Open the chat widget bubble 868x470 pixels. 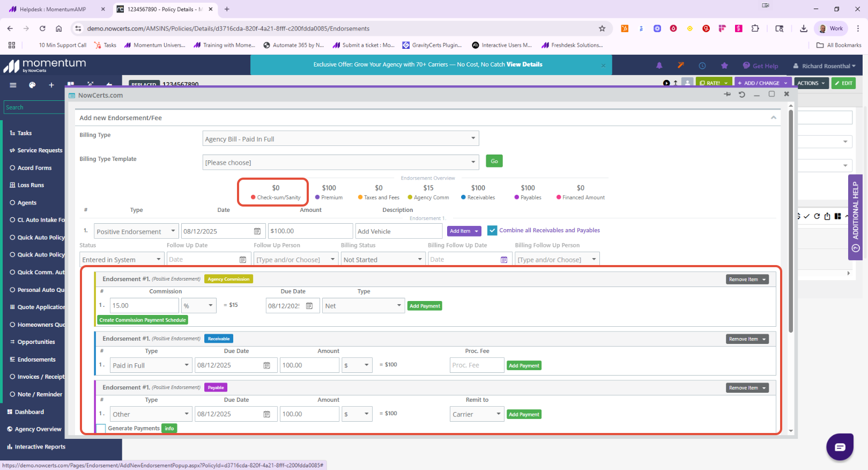[x=840, y=446]
